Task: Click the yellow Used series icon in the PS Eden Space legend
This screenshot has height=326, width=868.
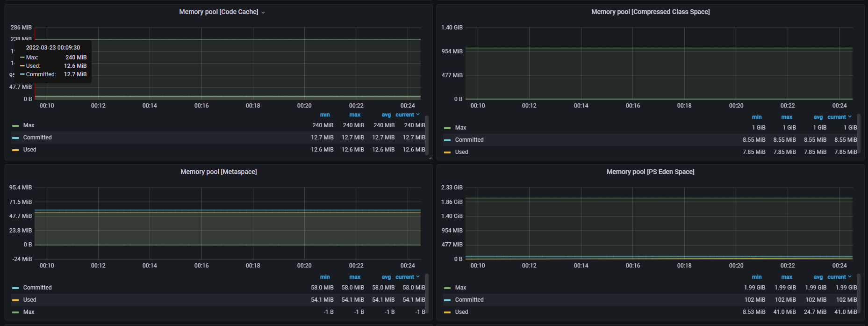Action: tap(447, 312)
